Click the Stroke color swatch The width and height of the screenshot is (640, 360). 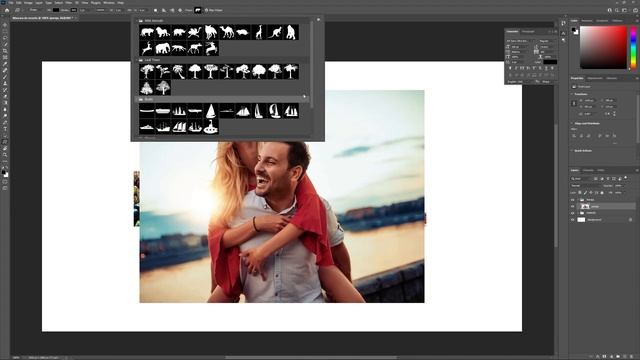click(x=74, y=10)
